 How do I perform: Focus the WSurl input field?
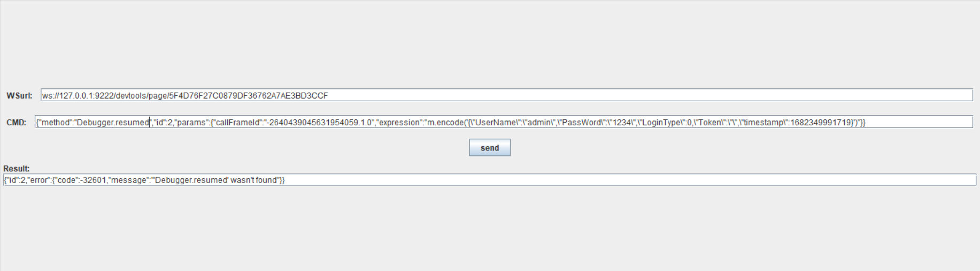coord(506,95)
